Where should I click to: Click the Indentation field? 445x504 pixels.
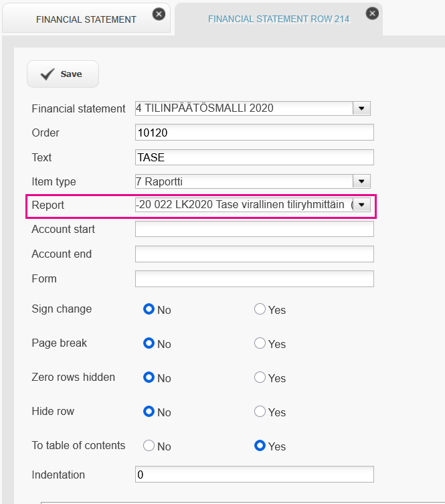(x=254, y=475)
